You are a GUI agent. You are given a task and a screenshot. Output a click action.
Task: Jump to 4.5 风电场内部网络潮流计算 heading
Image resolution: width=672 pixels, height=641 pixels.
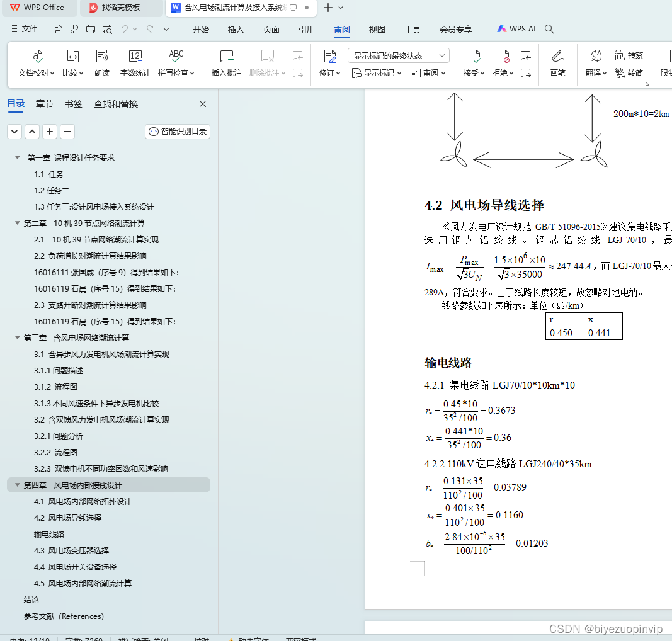point(83,583)
